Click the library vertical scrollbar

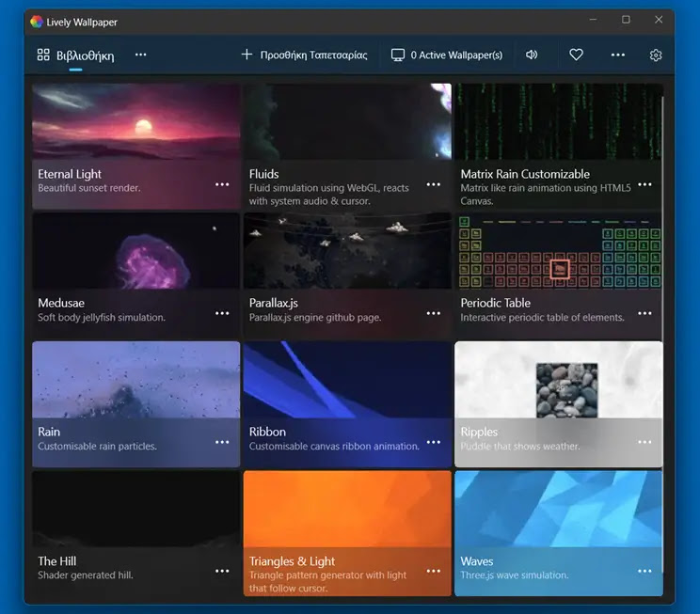tap(662, 335)
